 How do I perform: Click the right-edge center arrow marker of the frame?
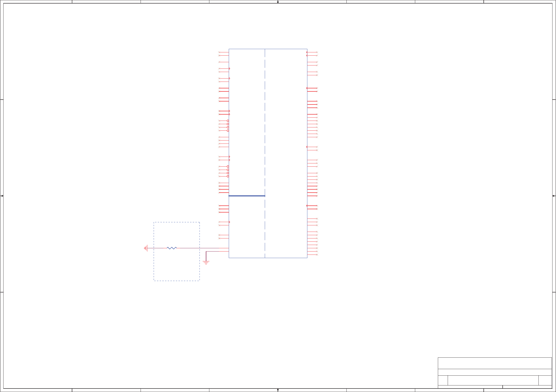coord(554,196)
